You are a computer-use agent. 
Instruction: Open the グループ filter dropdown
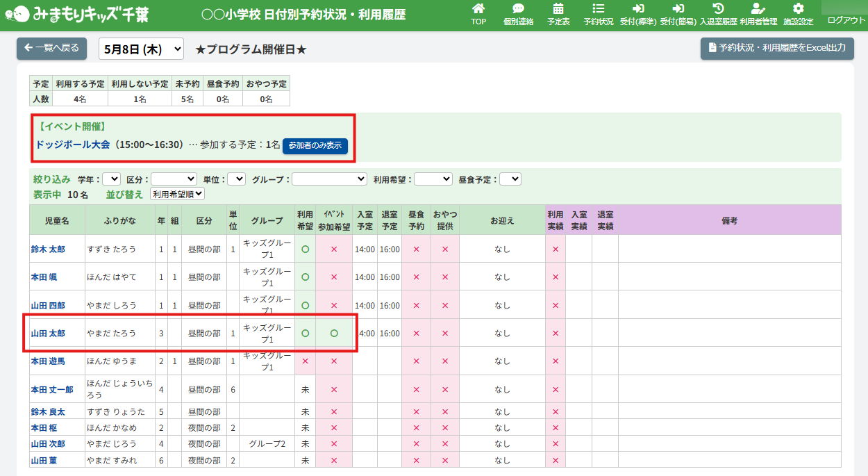click(329, 179)
